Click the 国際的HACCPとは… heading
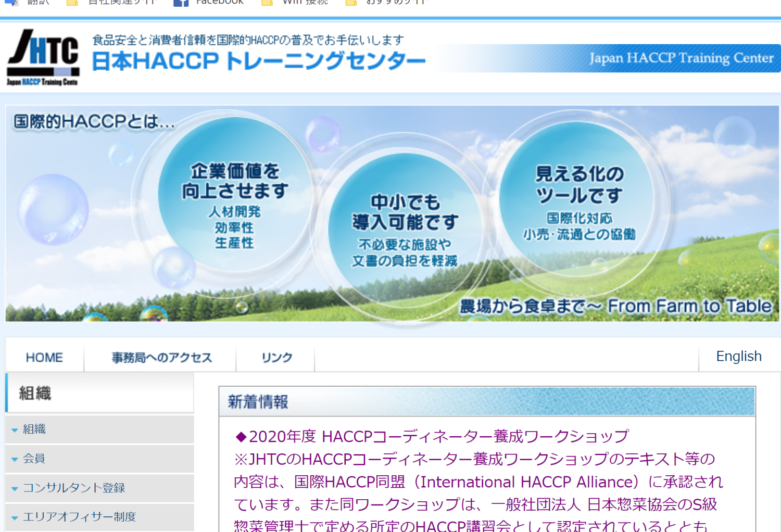The height and width of the screenshot is (532, 781). click(x=94, y=122)
